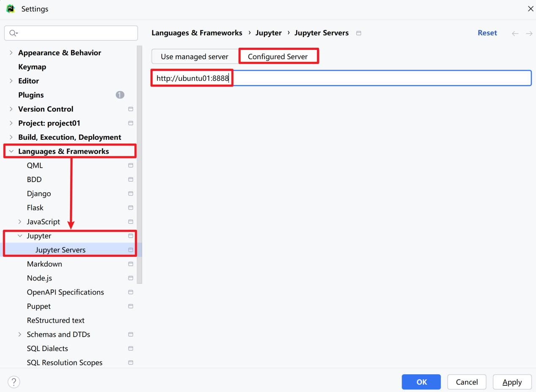
Task: Click the project icon on QML row
Action: coord(131,165)
